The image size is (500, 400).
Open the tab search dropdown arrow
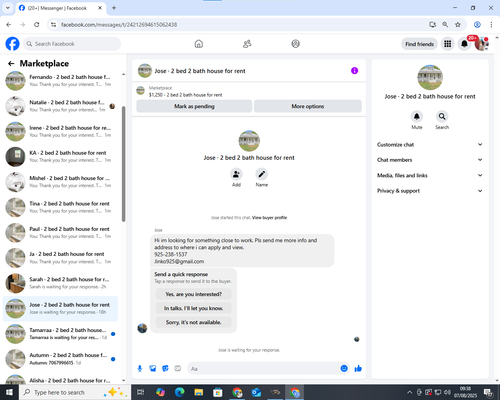coord(7,8)
